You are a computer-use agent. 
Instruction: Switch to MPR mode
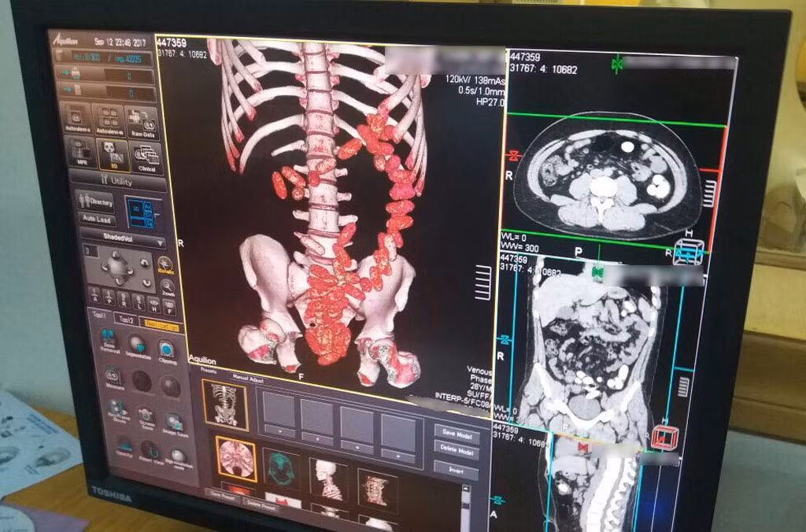81,153
